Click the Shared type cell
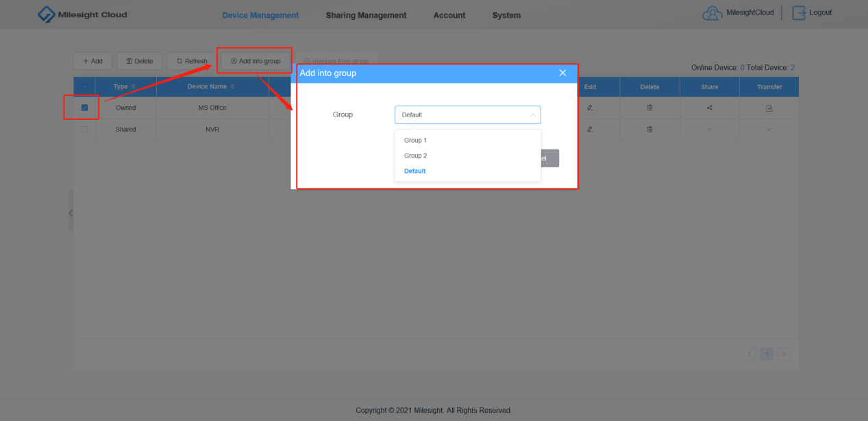The image size is (868, 421). tap(126, 129)
